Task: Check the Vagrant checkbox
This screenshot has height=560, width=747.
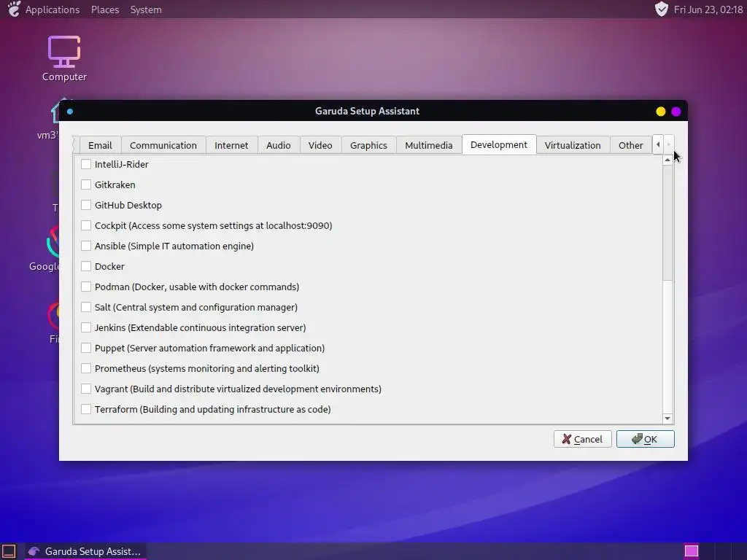Action: 86,389
